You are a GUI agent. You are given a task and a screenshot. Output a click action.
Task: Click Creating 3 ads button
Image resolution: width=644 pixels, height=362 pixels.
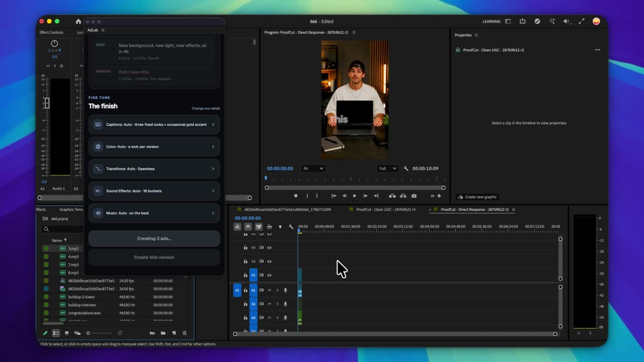(x=154, y=239)
